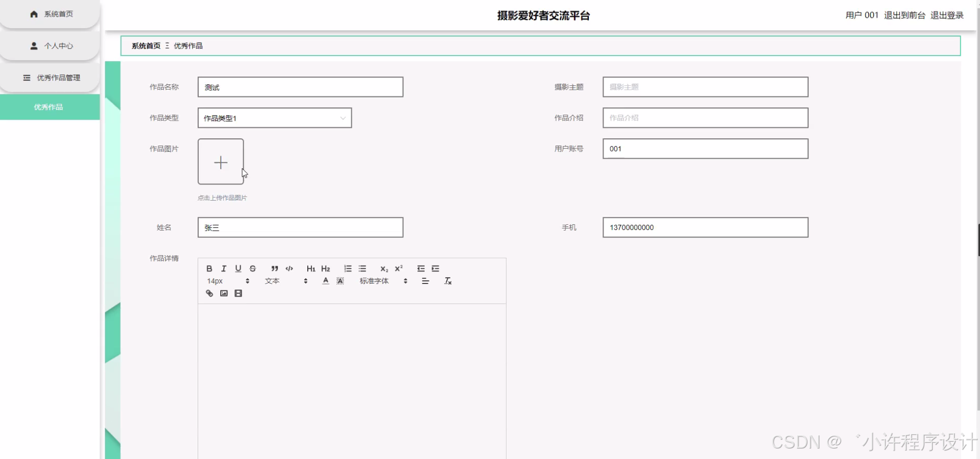Toggle italic formatting in editor
Screen dimensions: 980x459
[224, 268]
